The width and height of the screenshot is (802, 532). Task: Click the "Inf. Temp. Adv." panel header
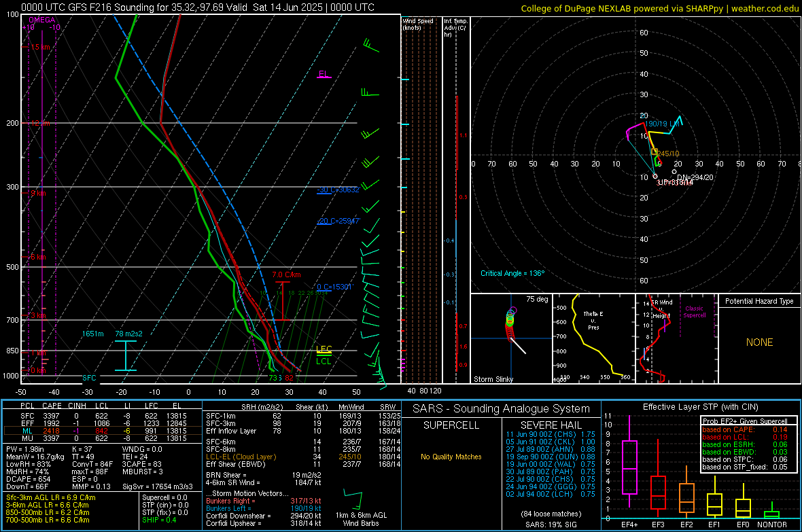pos(456,28)
